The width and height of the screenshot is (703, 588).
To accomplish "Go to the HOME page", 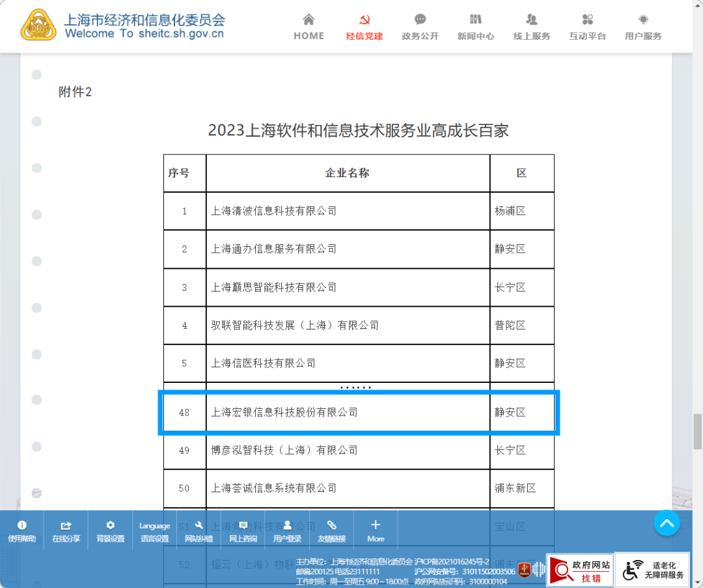I will tap(309, 27).
